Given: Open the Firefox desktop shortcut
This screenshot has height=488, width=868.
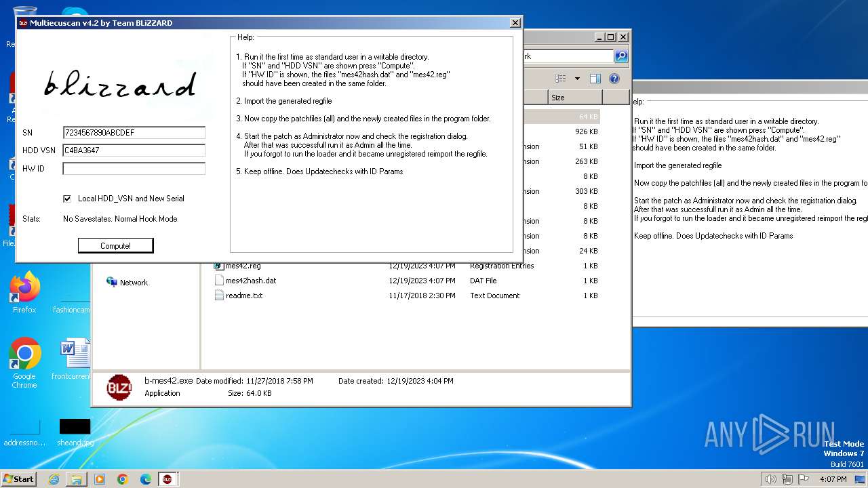Looking at the screenshot, I should pos(24,293).
